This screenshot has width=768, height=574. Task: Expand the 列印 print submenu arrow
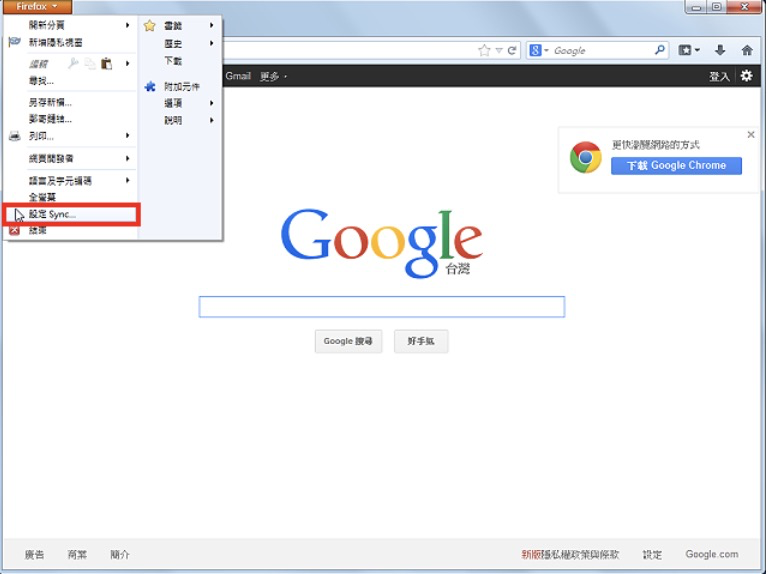(x=127, y=135)
